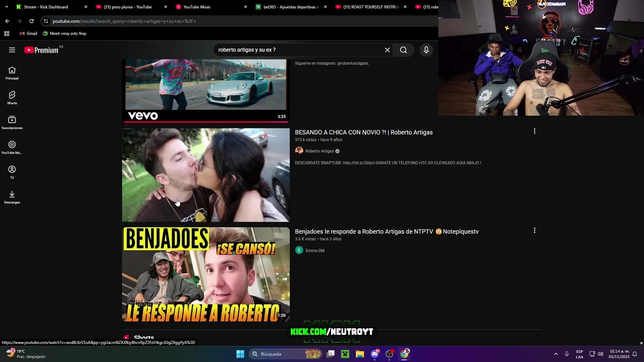Click the magnifier search button
The image size is (644, 362).
coord(404,50)
